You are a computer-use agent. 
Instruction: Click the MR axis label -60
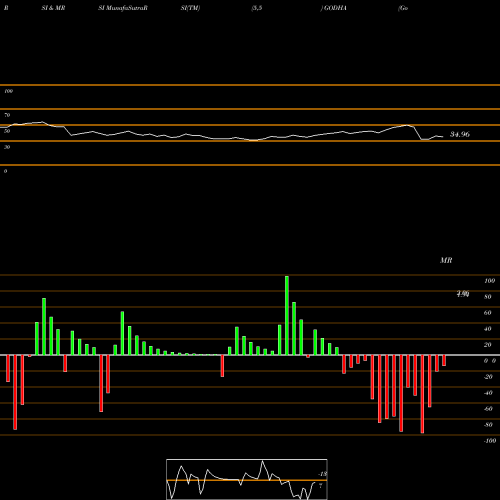[x=488, y=409]
